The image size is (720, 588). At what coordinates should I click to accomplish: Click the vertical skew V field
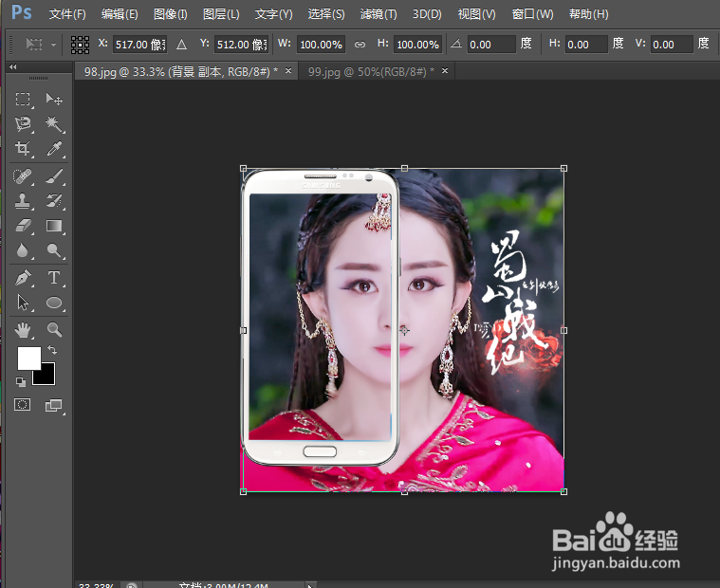pyautogui.click(x=672, y=45)
